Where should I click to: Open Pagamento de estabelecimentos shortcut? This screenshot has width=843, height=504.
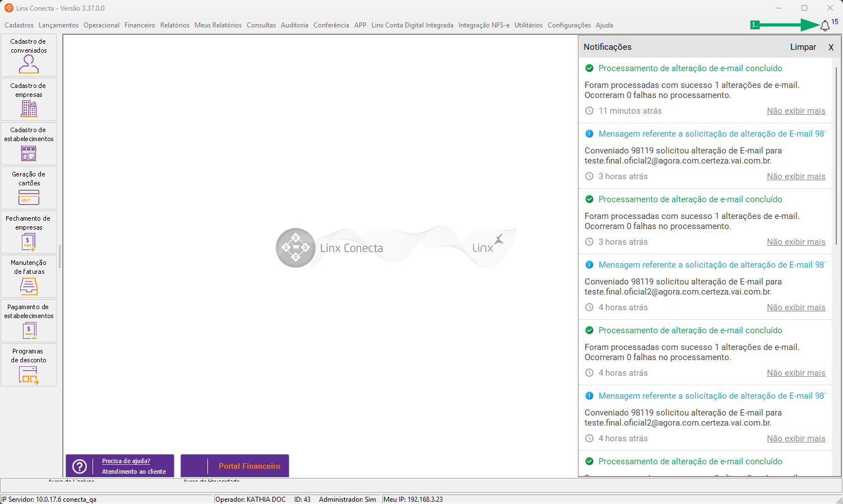(x=29, y=321)
